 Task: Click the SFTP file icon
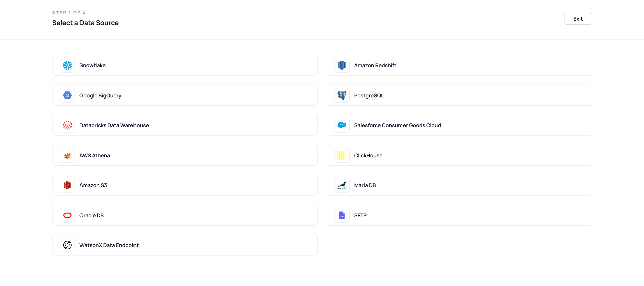click(x=342, y=215)
